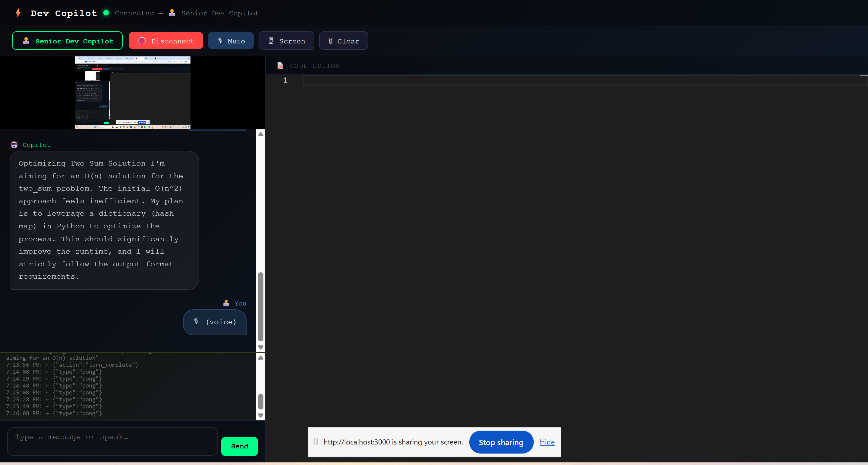Click the drag handle on sharing bar
Viewport: 868px width, 465px height.
[x=316, y=442]
